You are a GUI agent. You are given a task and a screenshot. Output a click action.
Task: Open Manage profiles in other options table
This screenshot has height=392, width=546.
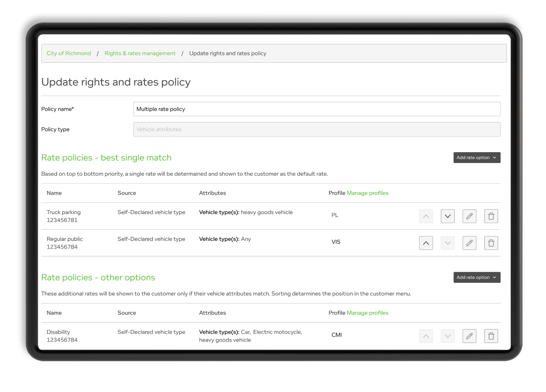pyautogui.click(x=367, y=313)
